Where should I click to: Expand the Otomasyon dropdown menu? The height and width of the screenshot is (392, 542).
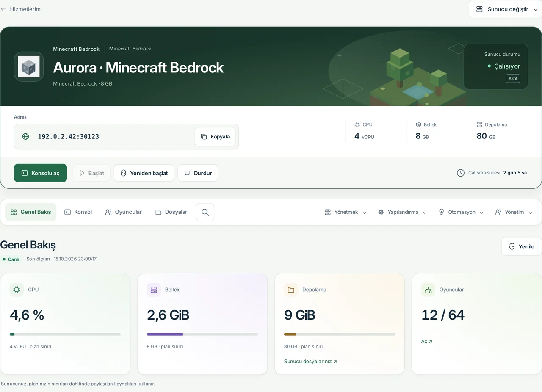coord(461,212)
